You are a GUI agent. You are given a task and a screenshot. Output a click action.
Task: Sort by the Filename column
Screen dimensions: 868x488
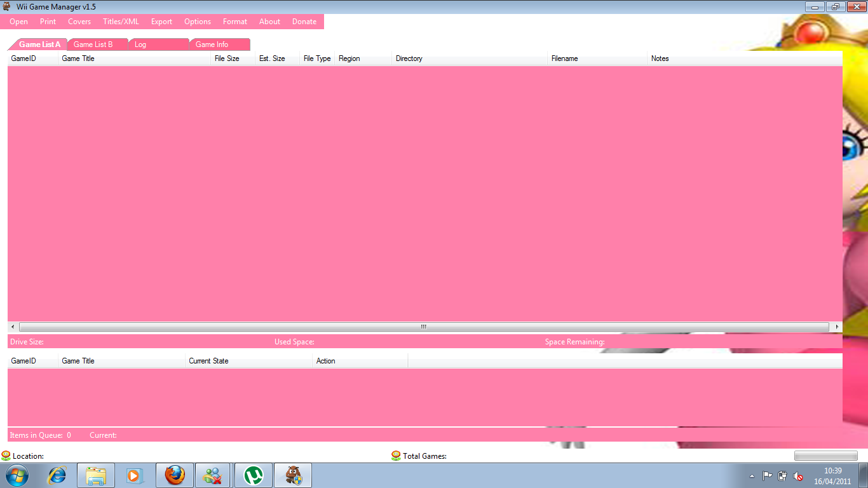click(x=597, y=58)
